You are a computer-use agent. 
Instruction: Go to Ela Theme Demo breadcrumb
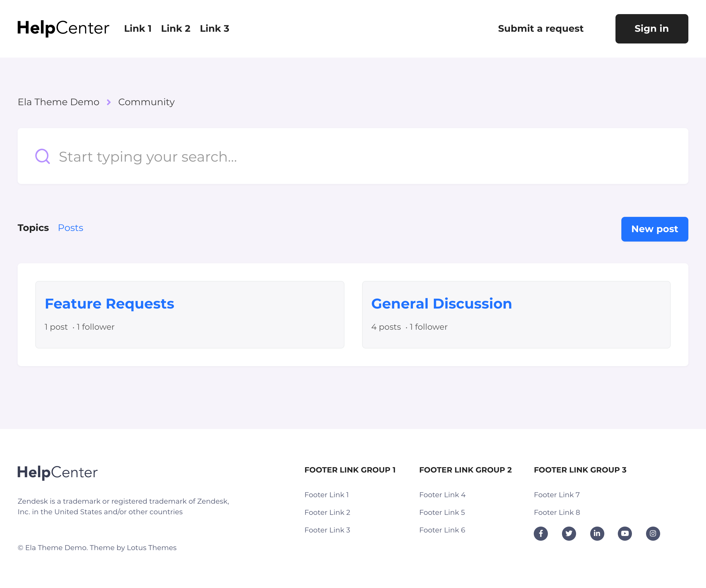pyautogui.click(x=58, y=102)
